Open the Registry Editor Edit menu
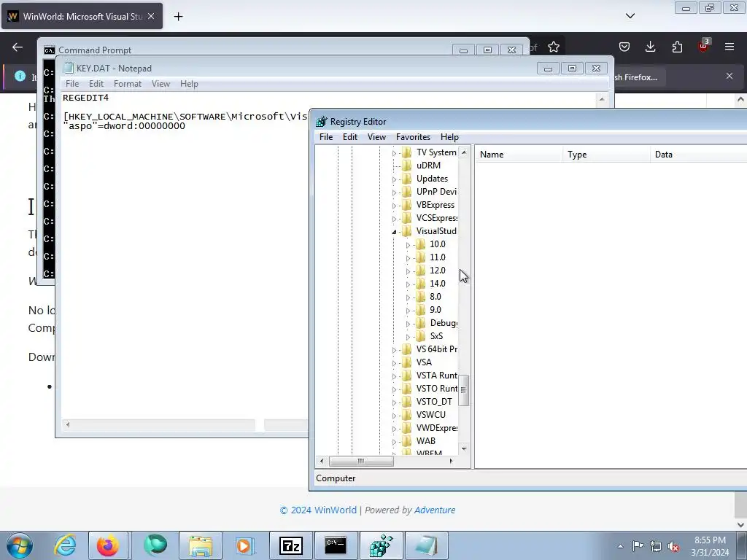 (x=349, y=137)
